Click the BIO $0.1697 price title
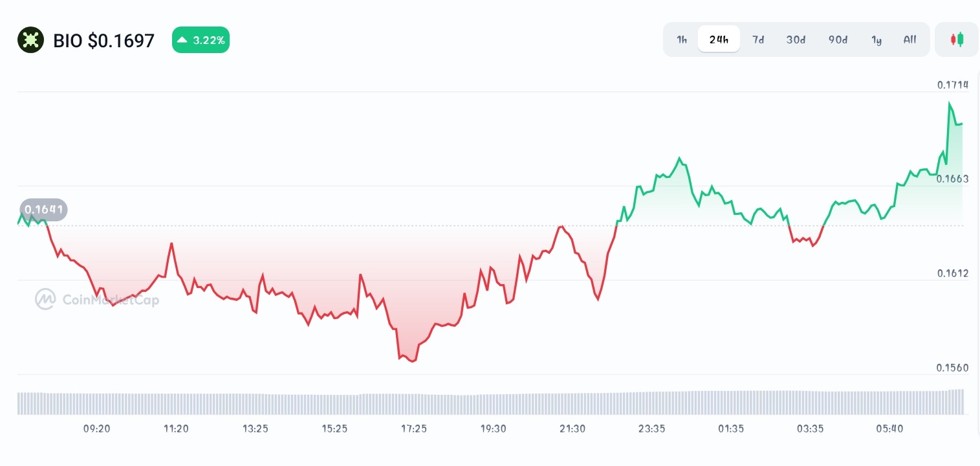The width and height of the screenshot is (980, 466). click(x=104, y=41)
